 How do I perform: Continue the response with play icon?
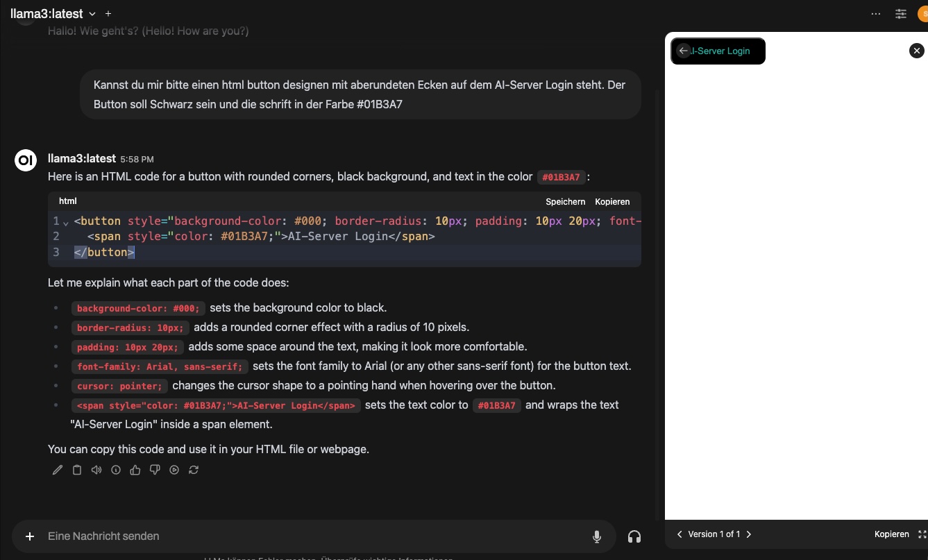click(174, 470)
